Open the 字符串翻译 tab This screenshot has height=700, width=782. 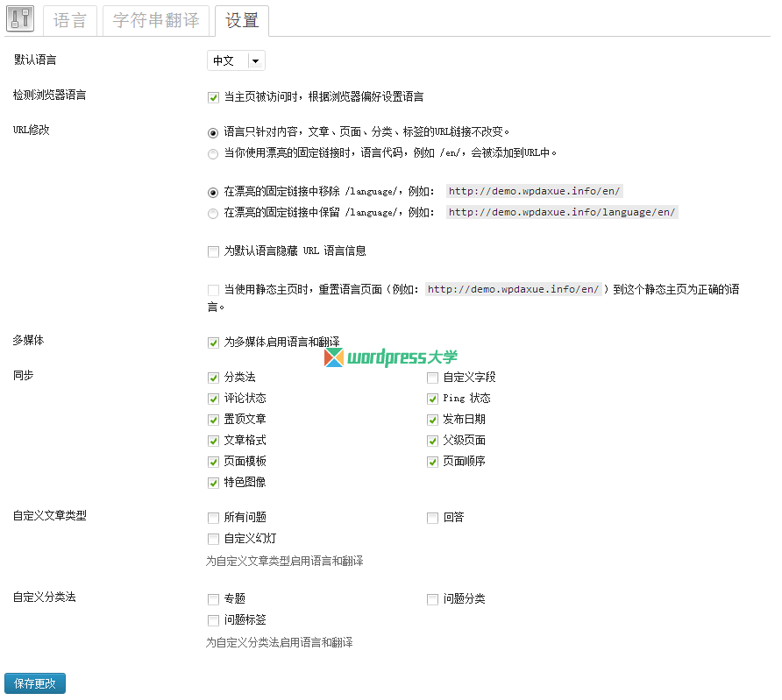coord(156,20)
